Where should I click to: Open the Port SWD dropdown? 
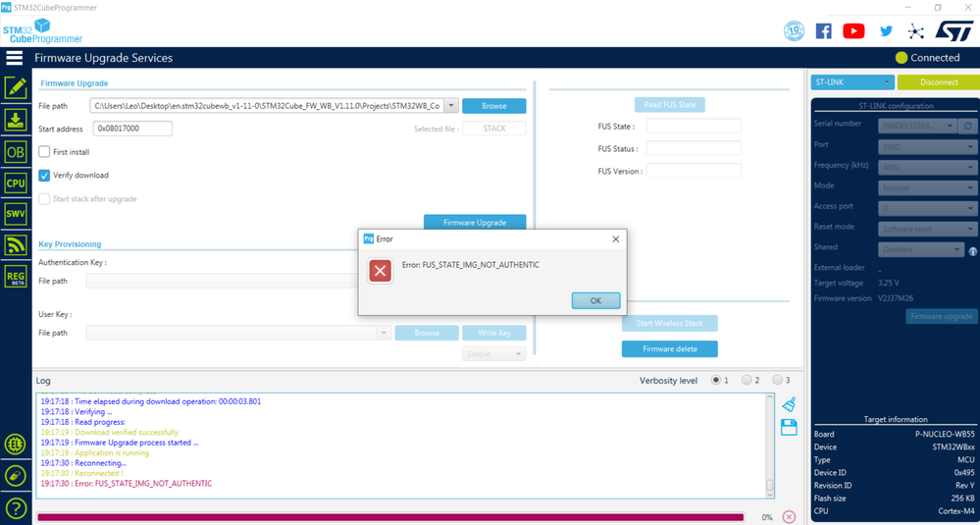pos(927,147)
